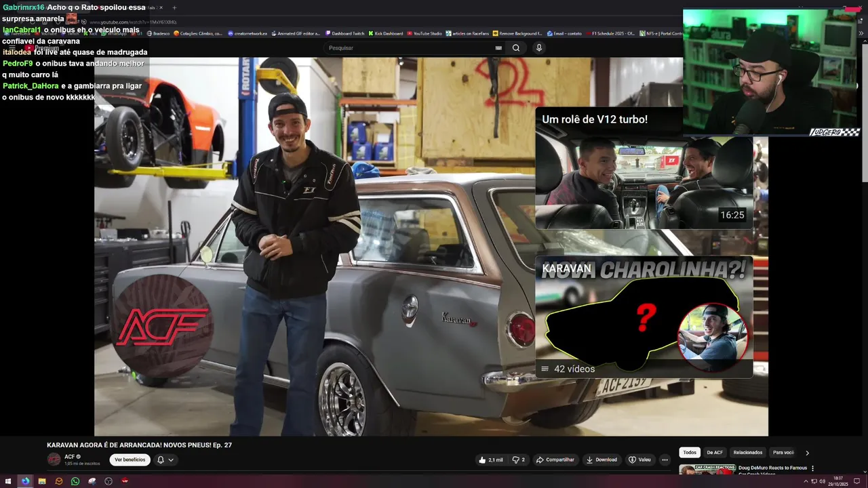Click the volume icon in the system tray
This screenshot has height=488, width=868.
coord(822,481)
